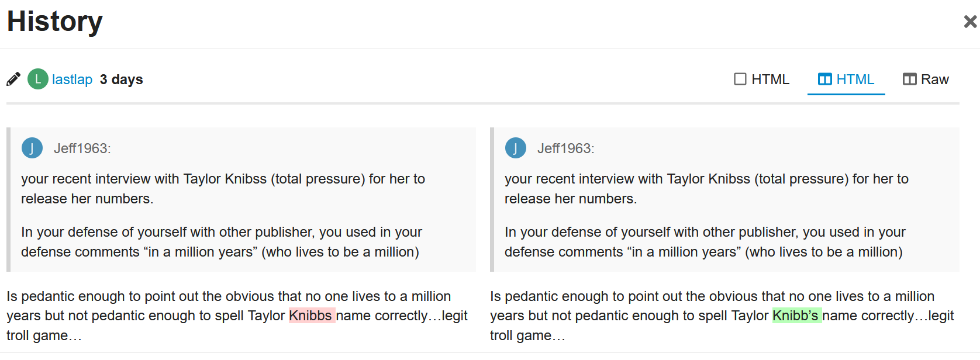Viewport: 980px width, 360px height.
Task: Open lastlap's green avatar
Action: pyautogui.click(x=37, y=78)
